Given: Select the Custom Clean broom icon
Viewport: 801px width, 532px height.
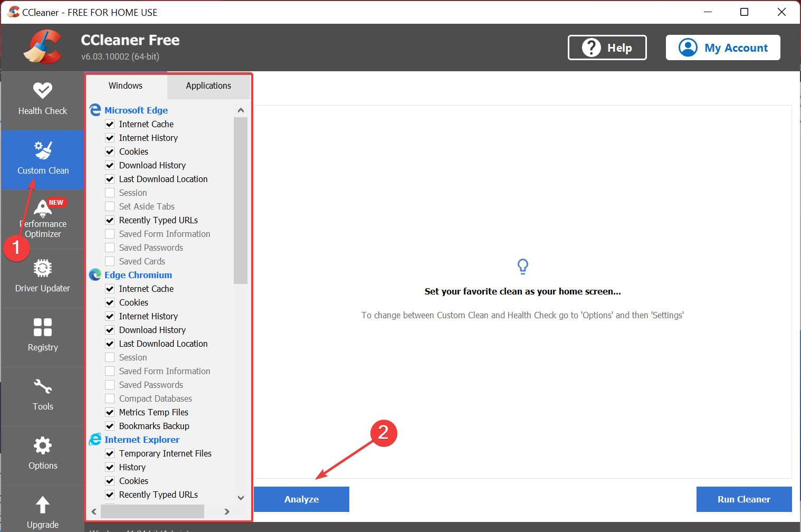Looking at the screenshot, I should tap(43, 150).
